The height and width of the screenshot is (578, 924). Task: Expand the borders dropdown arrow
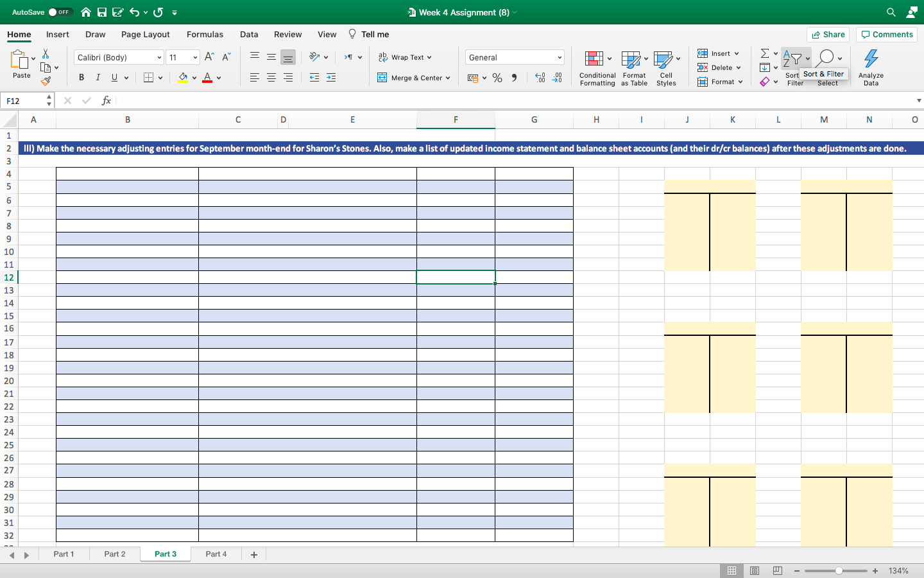160,78
